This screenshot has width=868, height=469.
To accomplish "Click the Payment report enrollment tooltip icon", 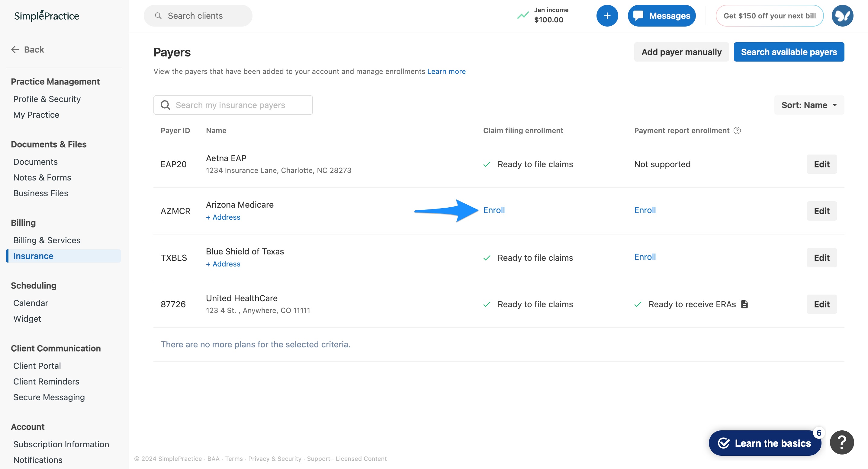I will pyautogui.click(x=738, y=131).
